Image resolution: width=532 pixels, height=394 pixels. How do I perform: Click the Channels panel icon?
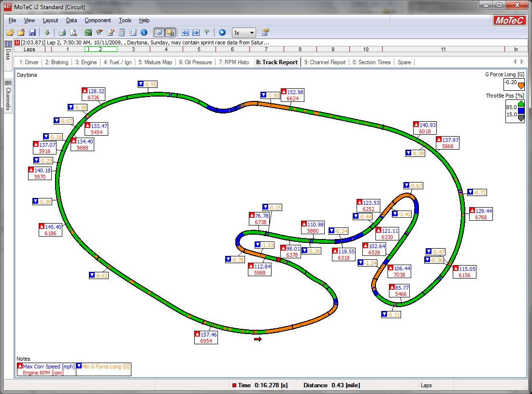click(x=8, y=83)
